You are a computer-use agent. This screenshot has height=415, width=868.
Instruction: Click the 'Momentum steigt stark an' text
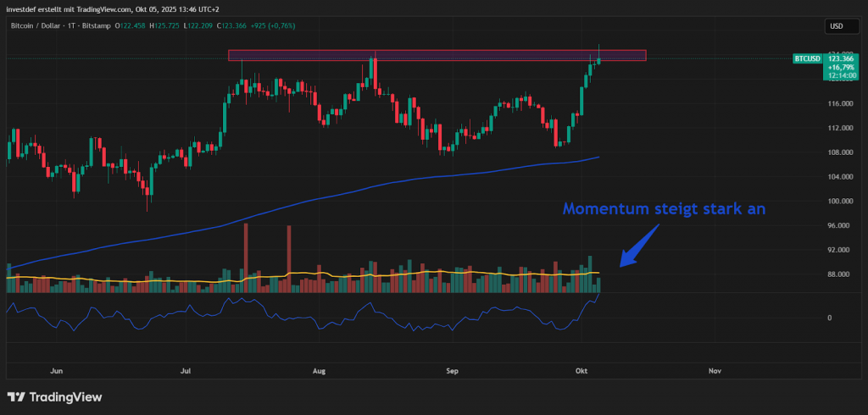664,208
